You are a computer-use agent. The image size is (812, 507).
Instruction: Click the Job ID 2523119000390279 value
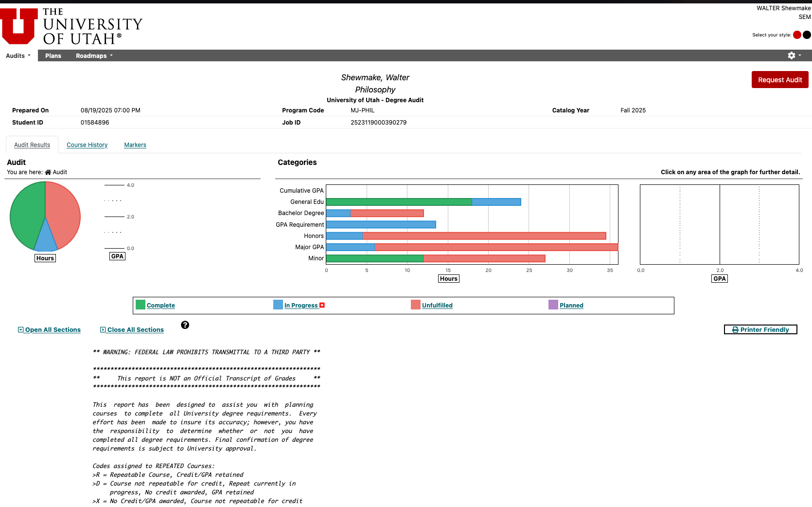click(379, 123)
